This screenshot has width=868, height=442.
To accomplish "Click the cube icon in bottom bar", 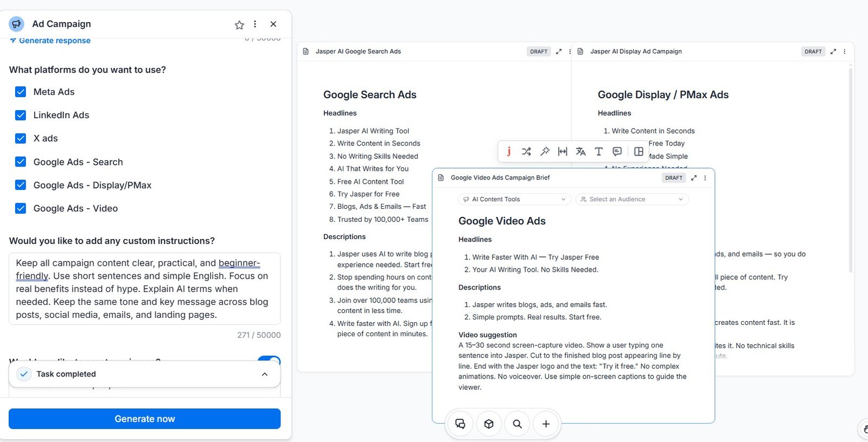I will pos(489,424).
